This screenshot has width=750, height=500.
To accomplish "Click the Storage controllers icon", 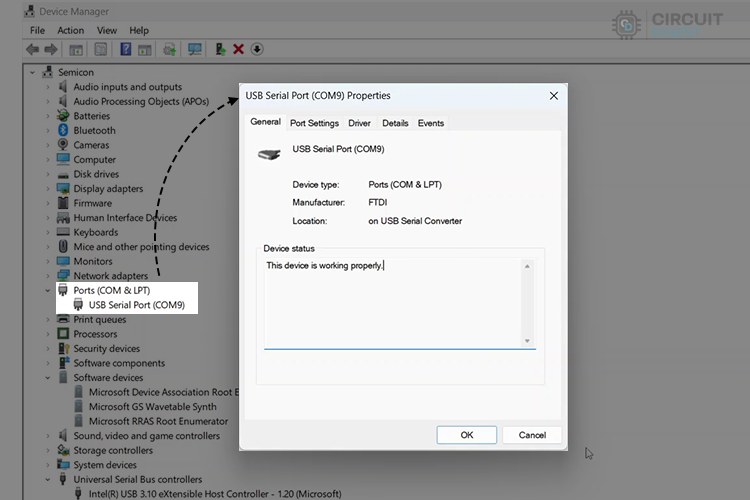I will point(63,450).
